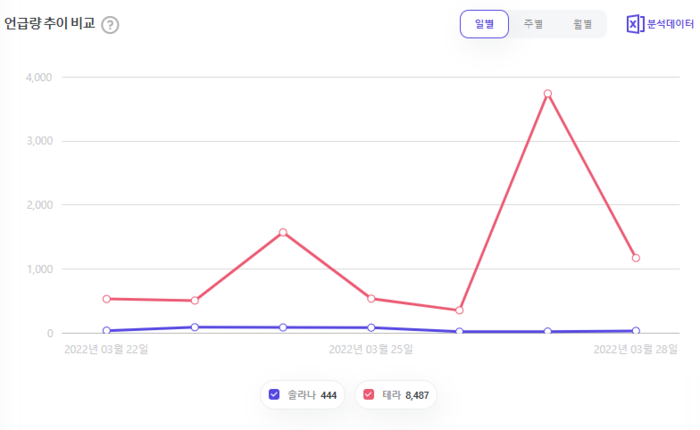Click the first 테라 point on March 22

[107, 298]
